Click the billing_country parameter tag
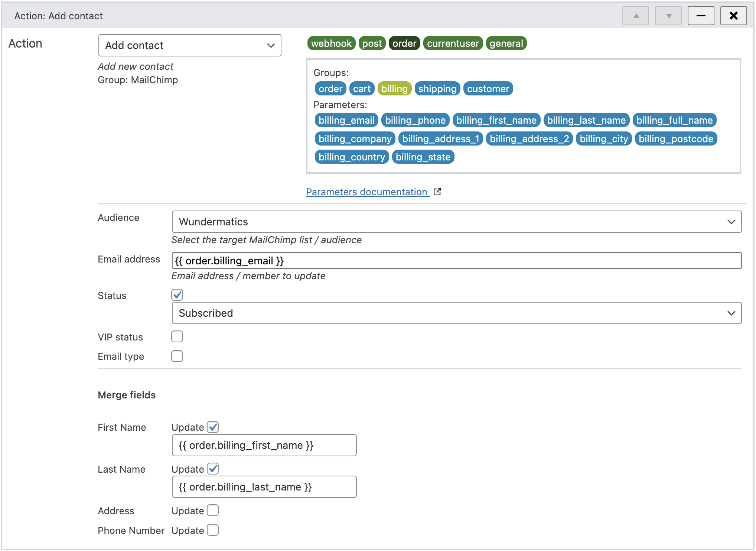Viewport: 756px width, 551px height. pyautogui.click(x=352, y=157)
